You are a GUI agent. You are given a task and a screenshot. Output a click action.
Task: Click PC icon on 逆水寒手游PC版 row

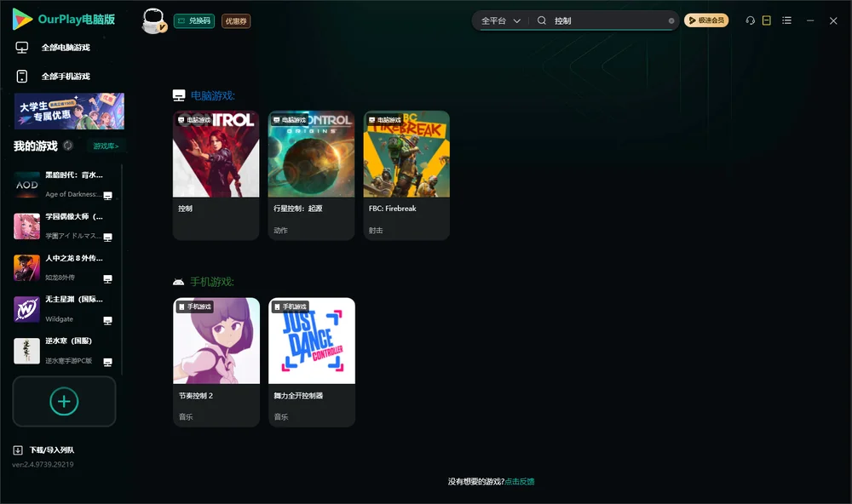click(107, 363)
